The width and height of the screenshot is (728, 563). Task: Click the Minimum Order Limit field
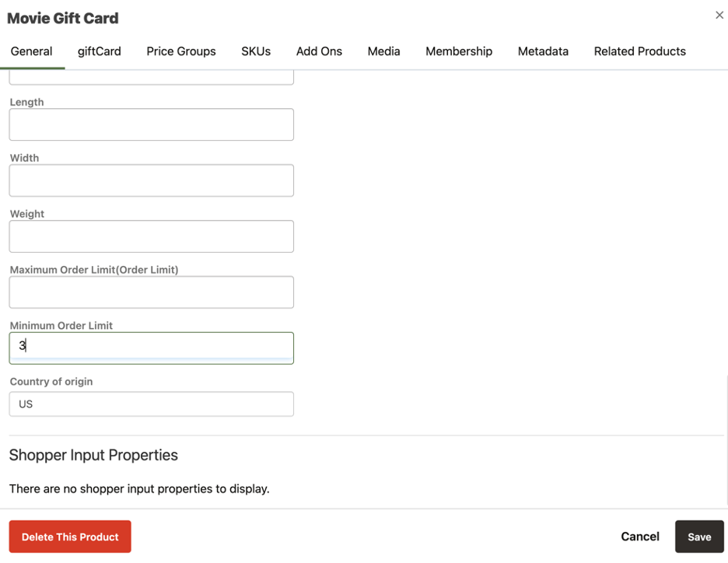152,348
